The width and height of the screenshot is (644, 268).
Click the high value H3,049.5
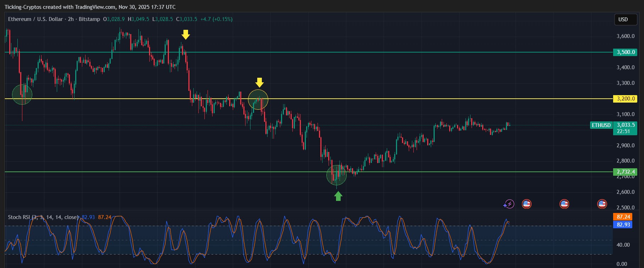138,19
